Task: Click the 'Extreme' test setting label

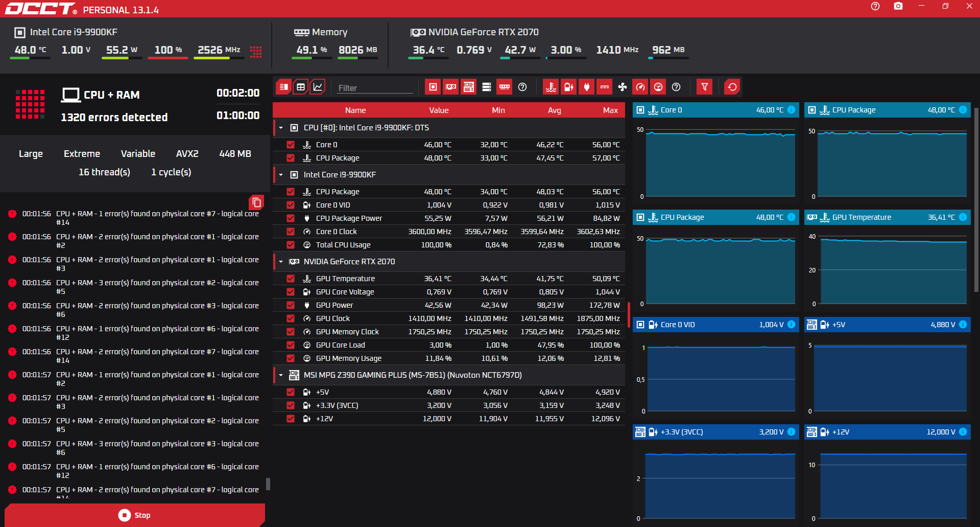Action: coord(82,154)
